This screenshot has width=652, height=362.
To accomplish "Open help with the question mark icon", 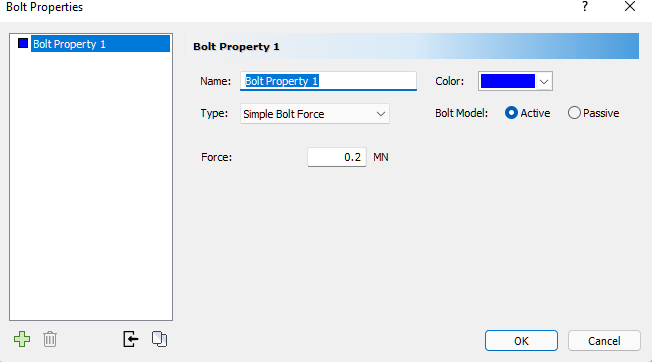I will [x=585, y=7].
